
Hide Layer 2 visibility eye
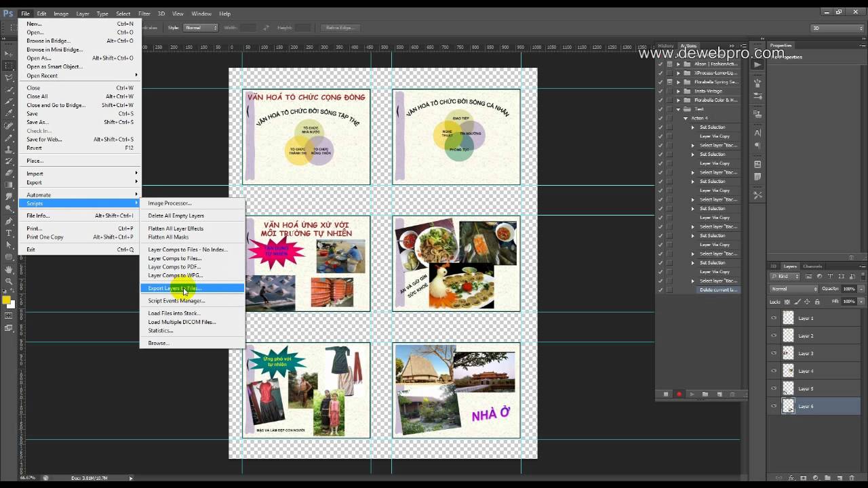point(774,335)
